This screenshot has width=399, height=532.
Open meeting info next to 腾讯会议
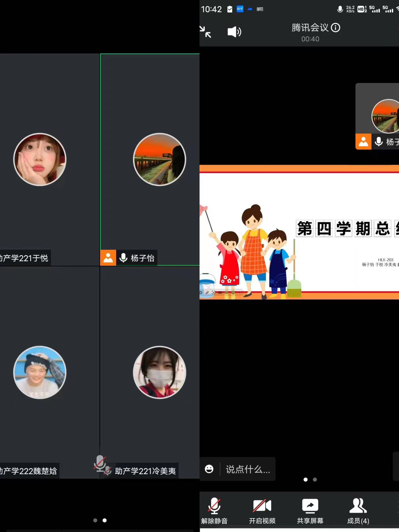336,28
